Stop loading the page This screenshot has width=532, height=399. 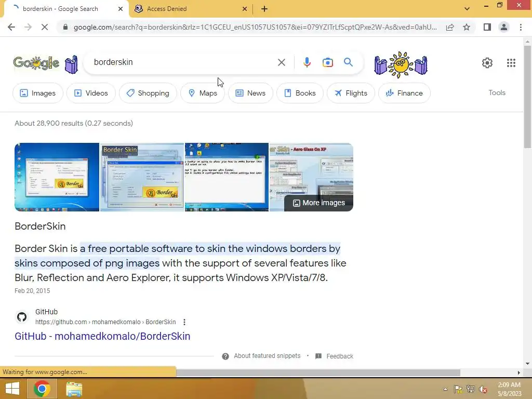(45, 27)
